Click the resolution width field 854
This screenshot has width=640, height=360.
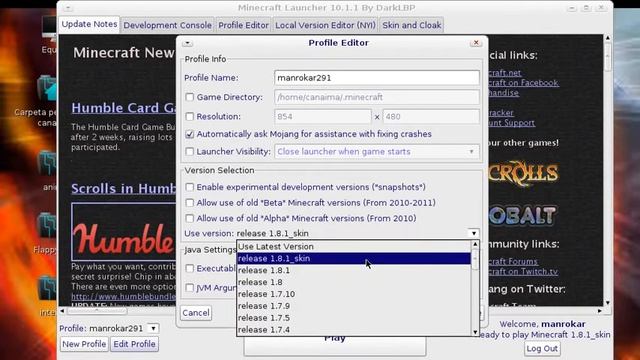[323, 116]
